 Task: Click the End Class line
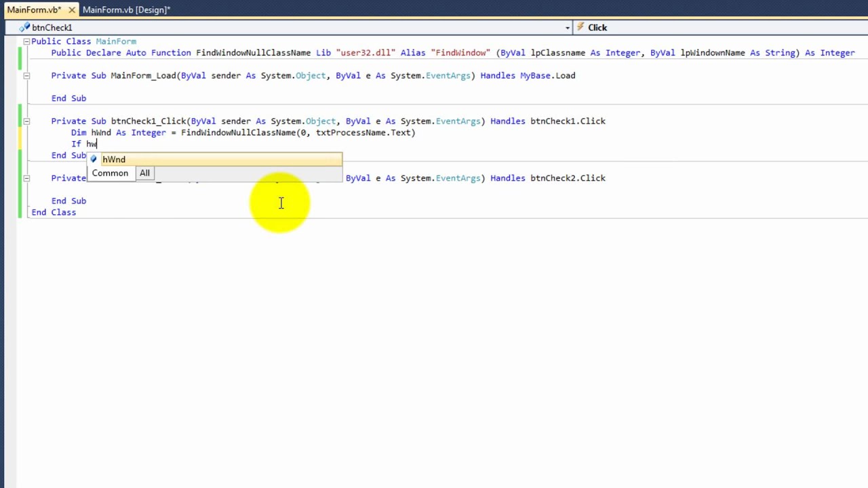[x=54, y=213]
